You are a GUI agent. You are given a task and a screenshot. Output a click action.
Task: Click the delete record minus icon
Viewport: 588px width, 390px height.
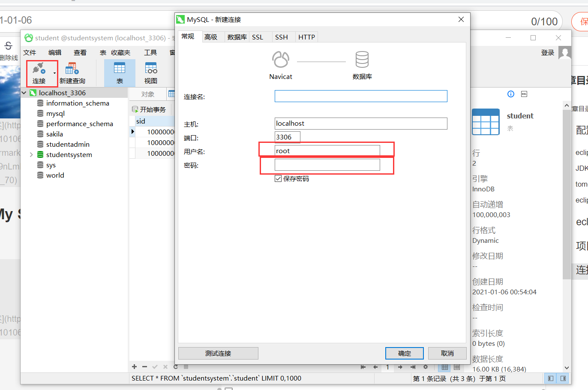coord(144,367)
